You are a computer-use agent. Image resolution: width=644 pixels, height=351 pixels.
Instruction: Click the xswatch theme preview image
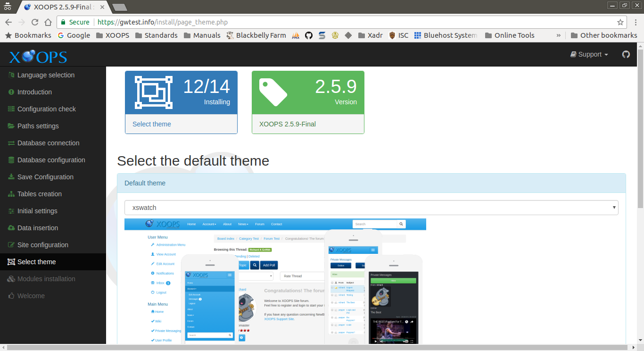(x=275, y=283)
